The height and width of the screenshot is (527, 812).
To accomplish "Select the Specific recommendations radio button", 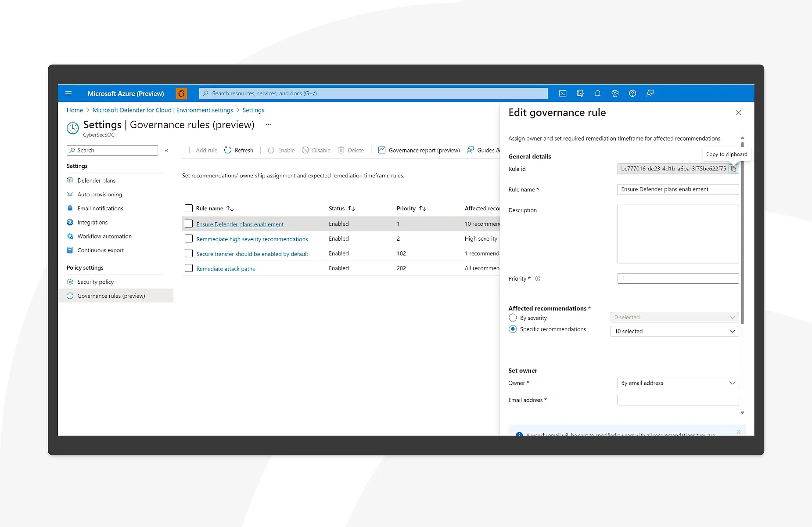I will (513, 329).
